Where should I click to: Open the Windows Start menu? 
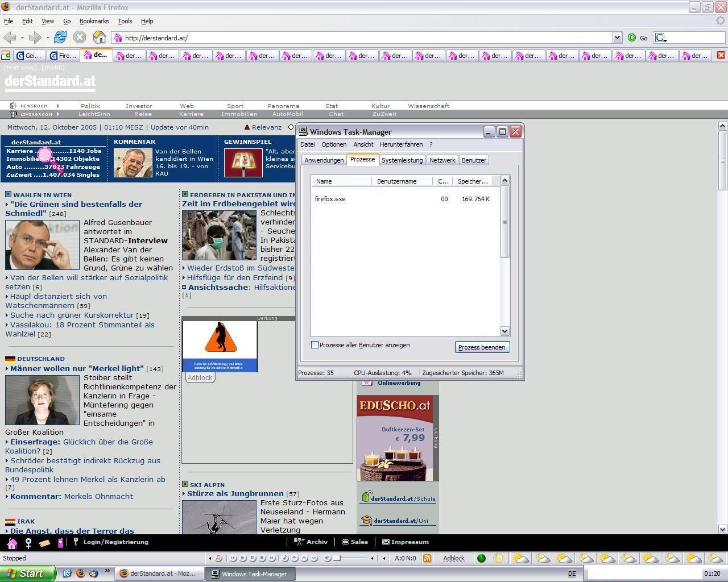(28, 573)
